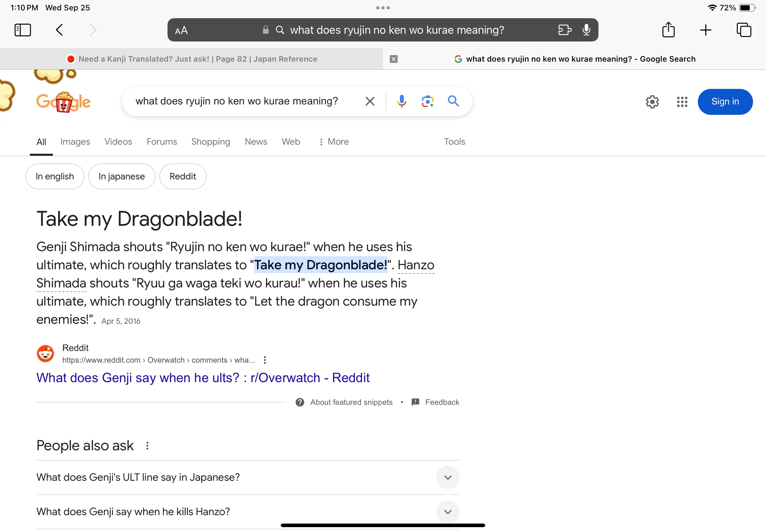Click the About featured snippets help icon
Screen dimensions: 766x532
[x=300, y=403]
